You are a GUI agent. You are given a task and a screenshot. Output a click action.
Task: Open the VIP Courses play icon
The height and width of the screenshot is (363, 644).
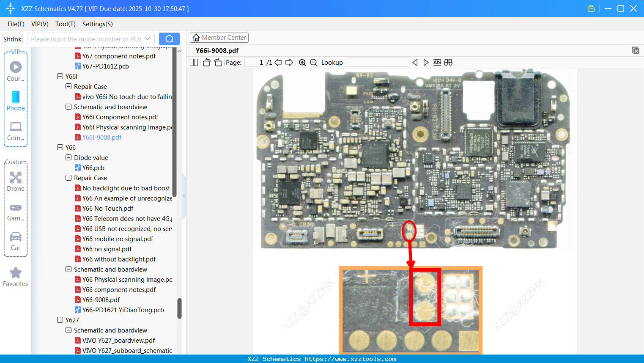(16, 67)
